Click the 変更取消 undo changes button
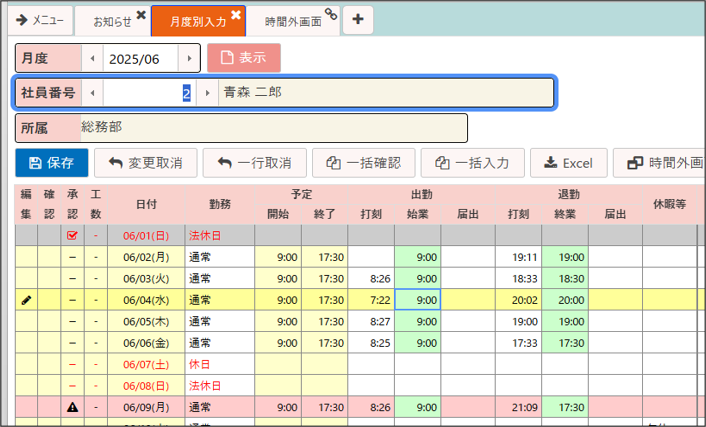The width and height of the screenshot is (706, 427). (146, 163)
